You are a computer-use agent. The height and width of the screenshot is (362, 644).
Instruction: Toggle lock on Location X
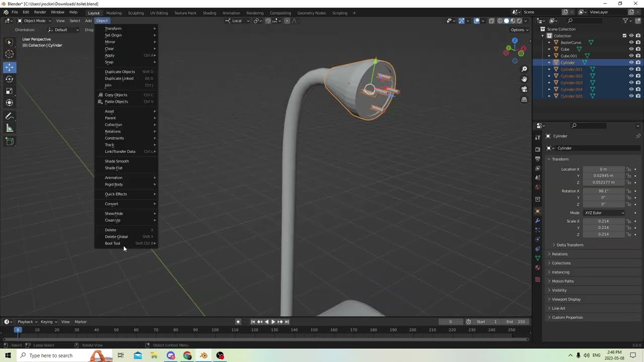(x=629, y=169)
